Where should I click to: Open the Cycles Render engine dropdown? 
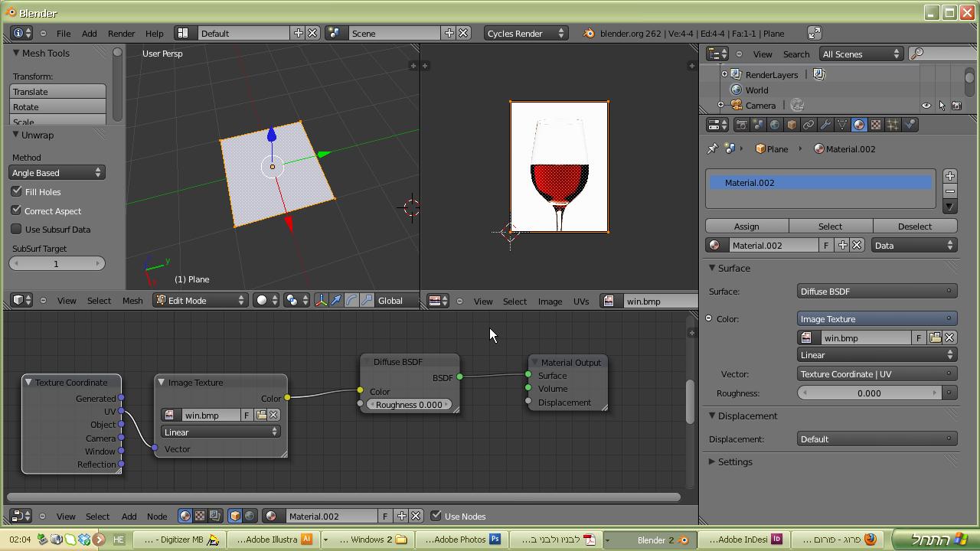click(x=525, y=34)
